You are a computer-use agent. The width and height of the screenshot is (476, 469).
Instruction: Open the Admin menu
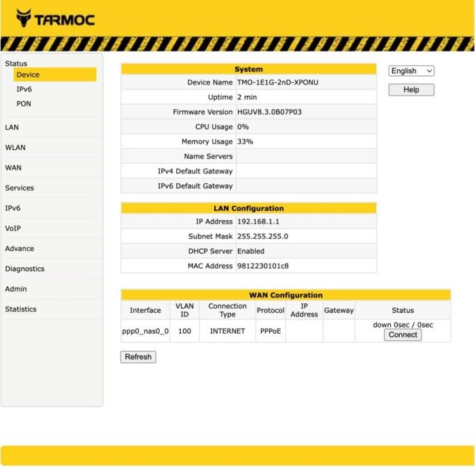coord(16,289)
